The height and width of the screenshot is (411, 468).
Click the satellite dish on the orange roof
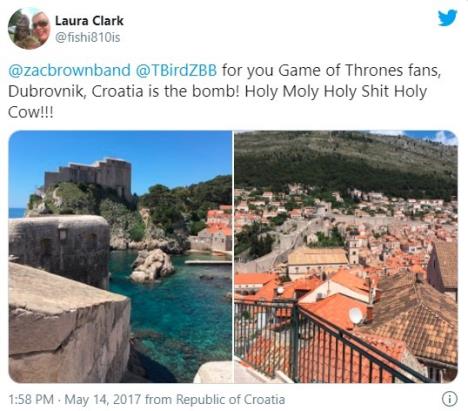tap(357, 315)
